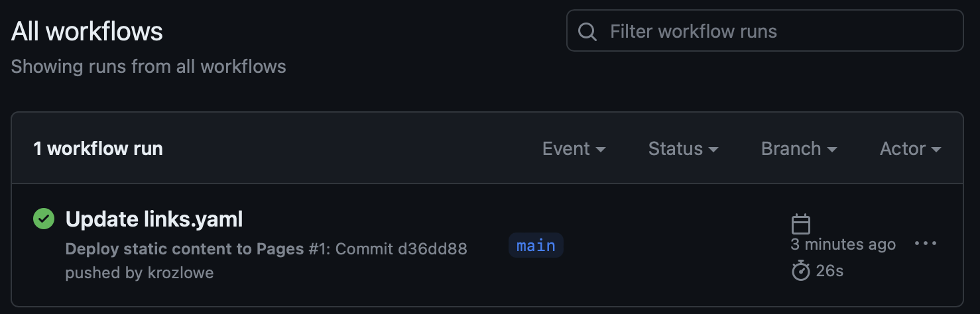Viewport: 980px width, 314px height.
Task: Click the stopwatch duration icon
Action: [801, 270]
